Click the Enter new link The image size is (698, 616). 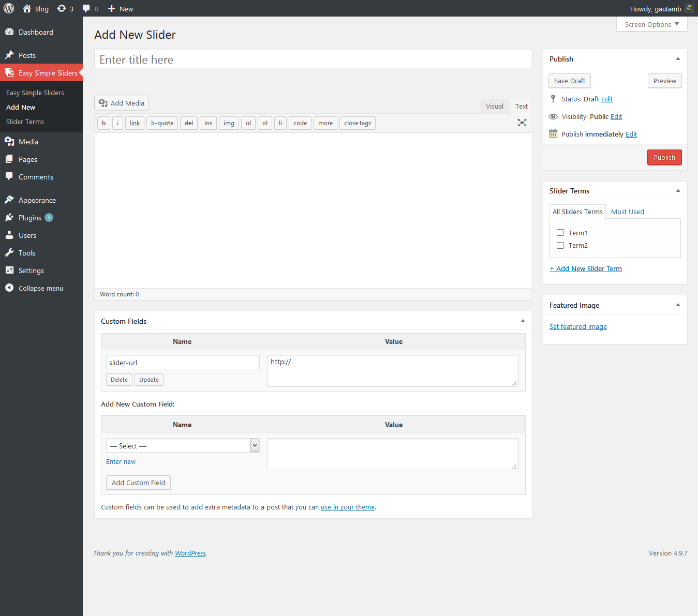point(121,461)
